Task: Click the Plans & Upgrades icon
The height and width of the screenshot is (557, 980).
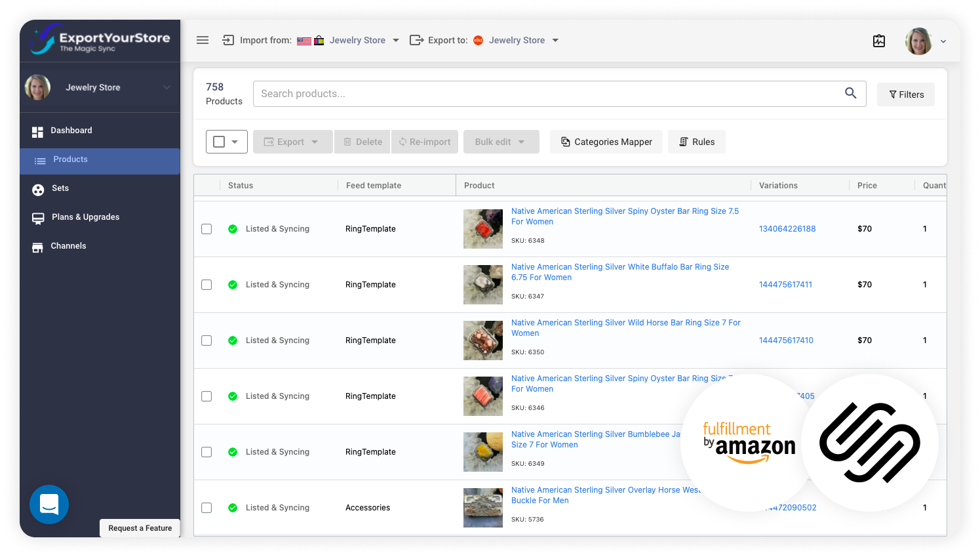Action: point(38,218)
